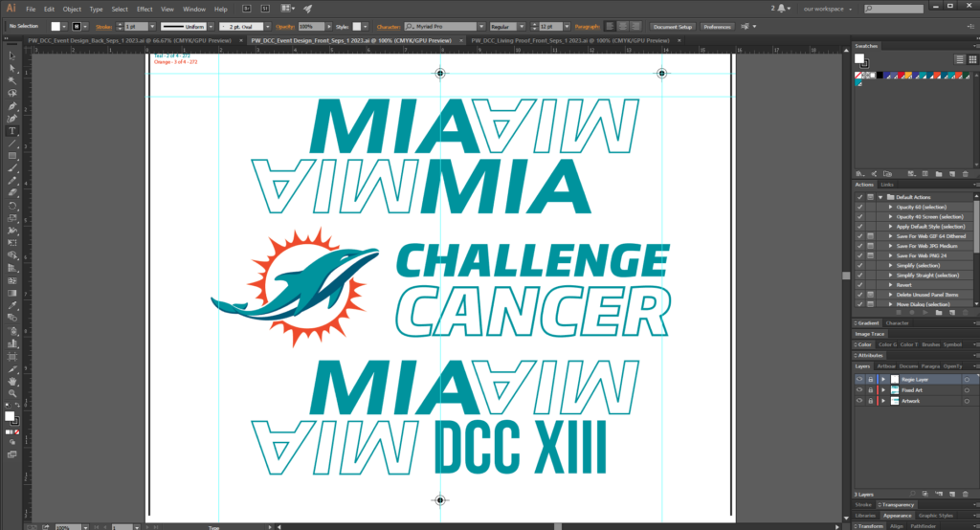This screenshot has width=980, height=530.
Task: Expand the Regie Layer contents
Action: click(883, 380)
